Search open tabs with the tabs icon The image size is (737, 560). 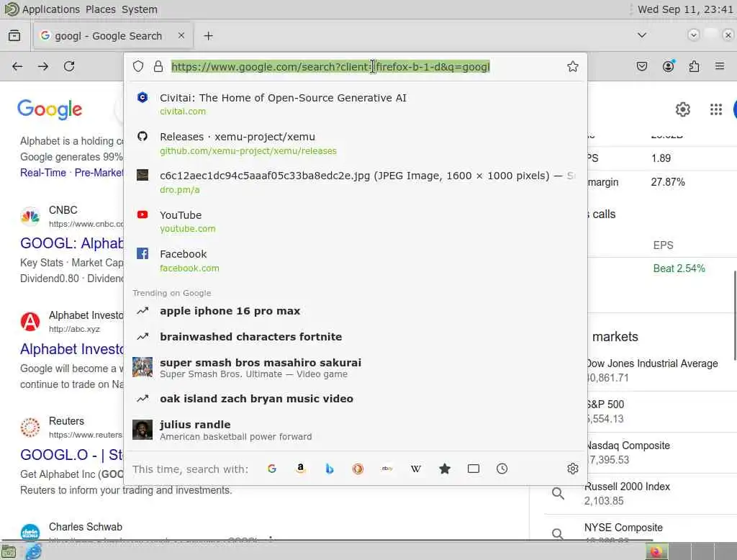point(474,469)
